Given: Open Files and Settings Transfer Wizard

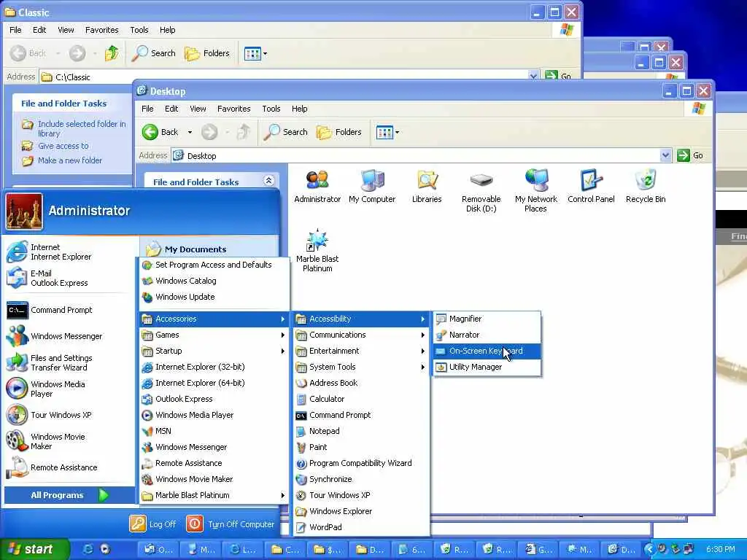Looking at the screenshot, I should 69,363.
